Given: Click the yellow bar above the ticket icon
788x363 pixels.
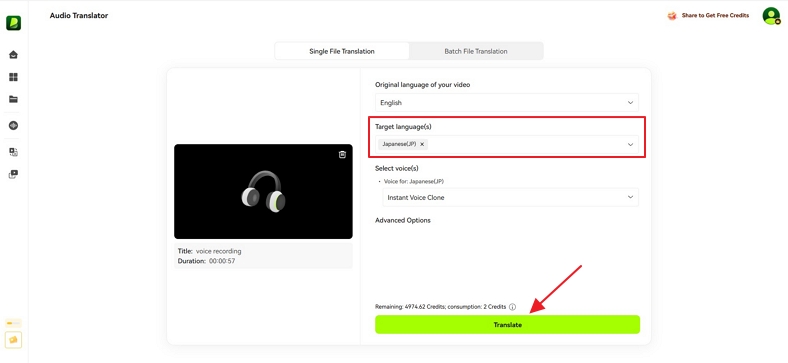Looking at the screenshot, I should coord(14,323).
